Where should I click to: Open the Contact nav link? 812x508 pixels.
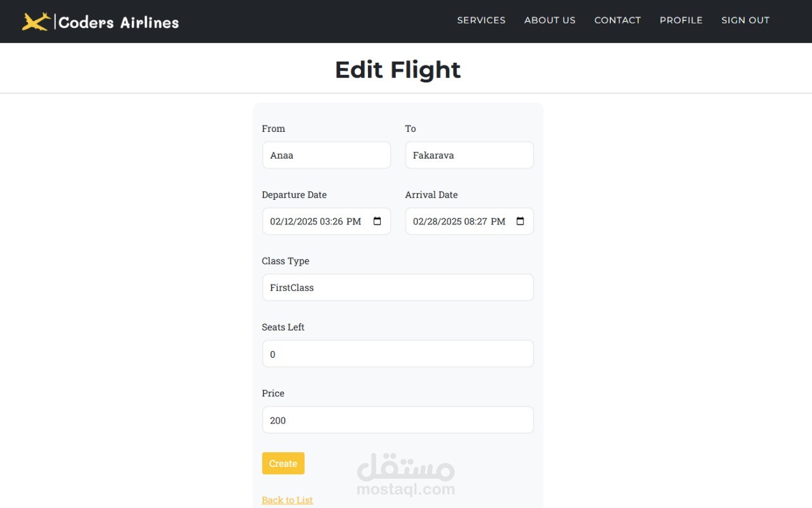[x=617, y=20]
